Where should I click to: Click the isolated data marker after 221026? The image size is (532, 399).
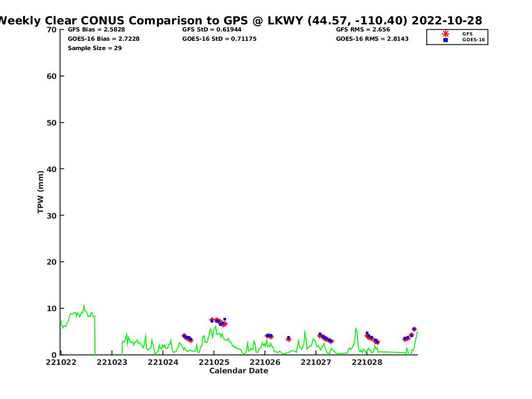289,339
